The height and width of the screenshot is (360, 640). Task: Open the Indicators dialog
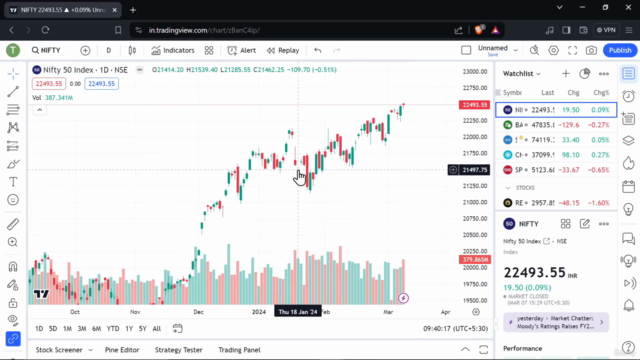[x=173, y=50]
